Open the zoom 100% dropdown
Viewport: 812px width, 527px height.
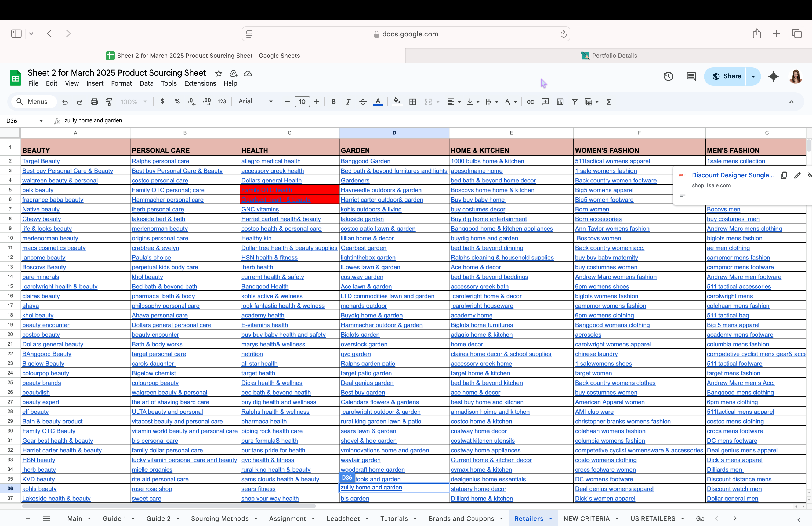134,102
